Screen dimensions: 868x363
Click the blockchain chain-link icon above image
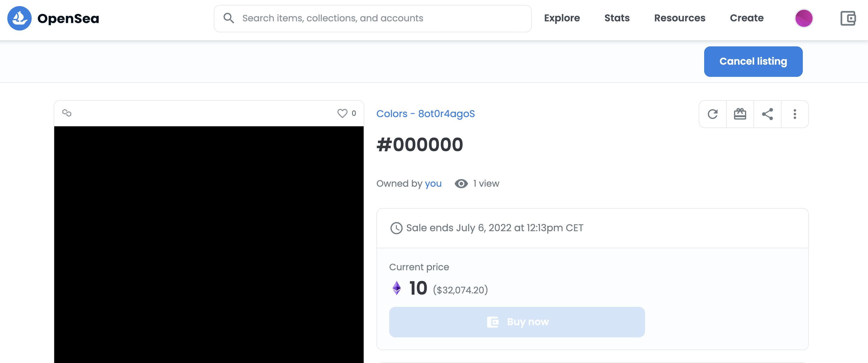click(x=67, y=113)
